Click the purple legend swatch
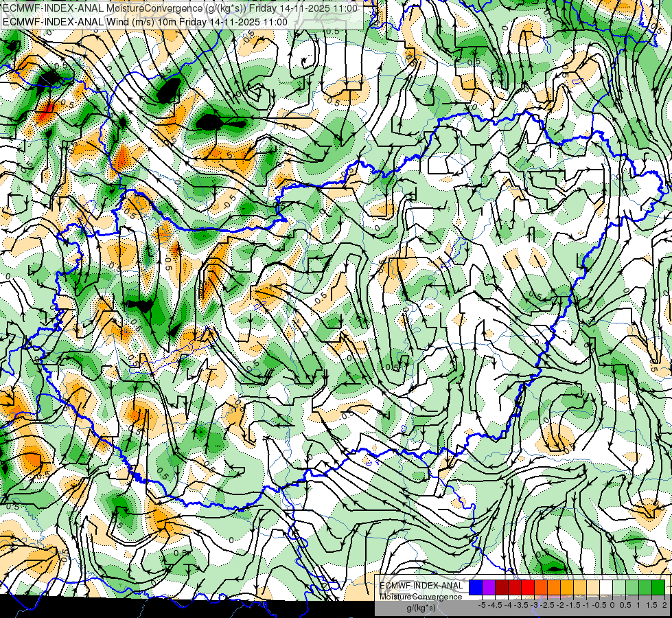672x618 pixels. [489, 587]
